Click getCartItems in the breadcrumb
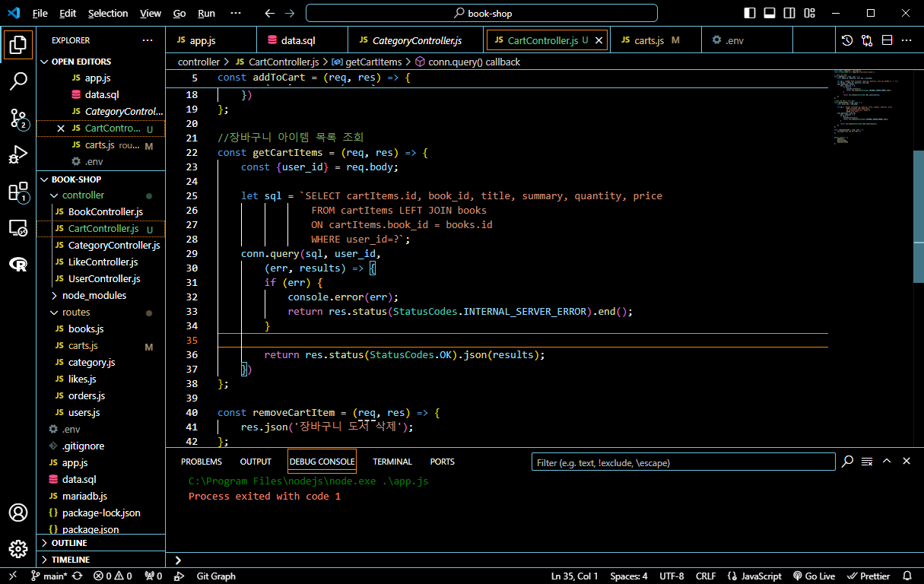The width and height of the screenshot is (924, 584). point(373,62)
